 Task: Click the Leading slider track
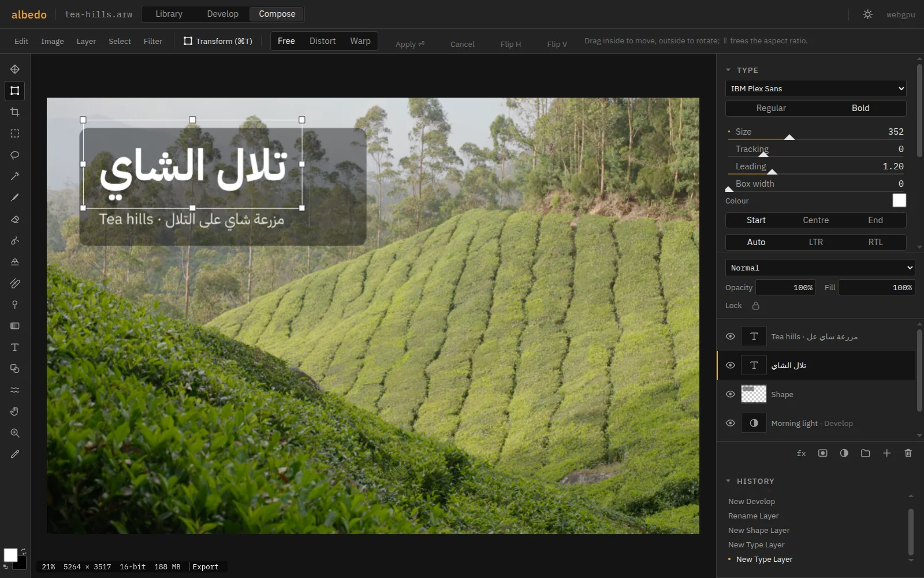coord(816,174)
